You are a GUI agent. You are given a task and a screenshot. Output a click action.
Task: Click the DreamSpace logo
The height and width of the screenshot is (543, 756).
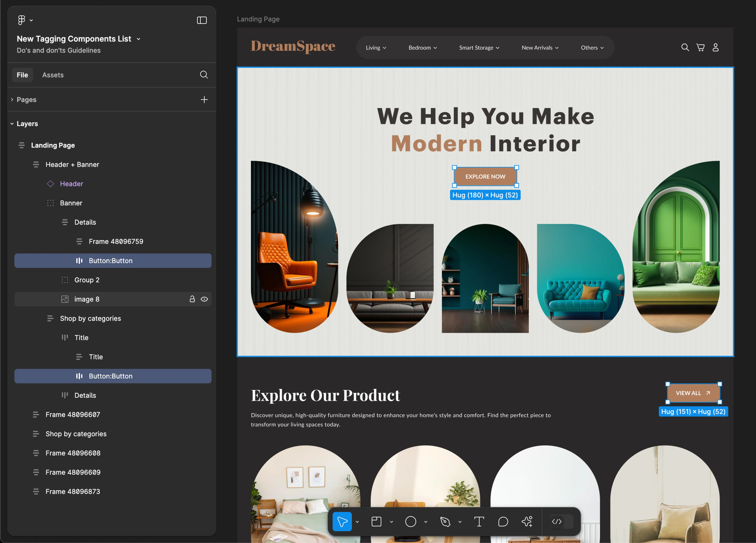coord(293,46)
